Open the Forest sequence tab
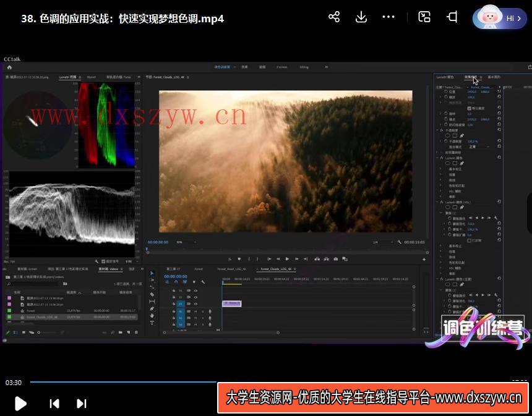Screen dimensions: 532x416 click(199, 269)
